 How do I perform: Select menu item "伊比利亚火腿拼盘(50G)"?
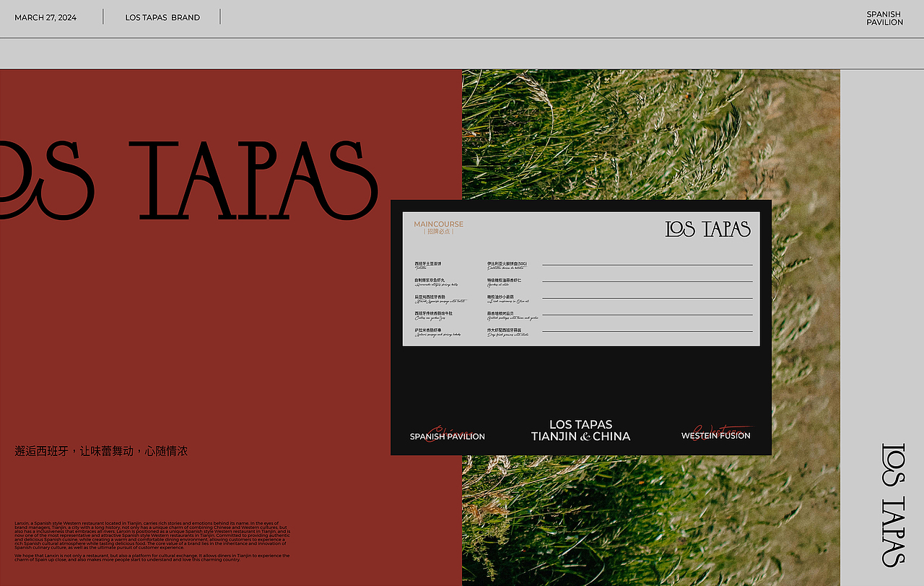pos(507,263)
